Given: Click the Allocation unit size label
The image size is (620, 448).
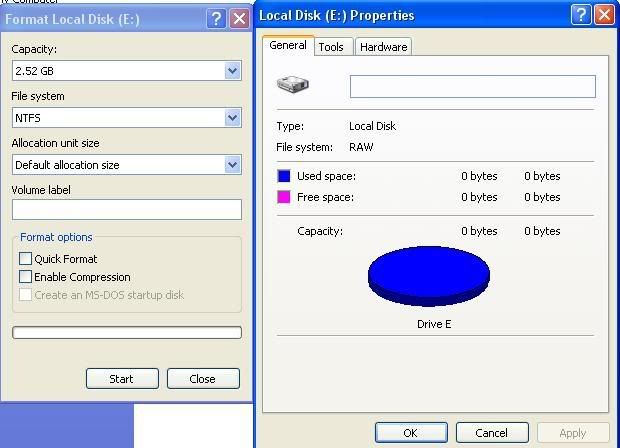Looking at the screenshot, I should tap(55, 143).
